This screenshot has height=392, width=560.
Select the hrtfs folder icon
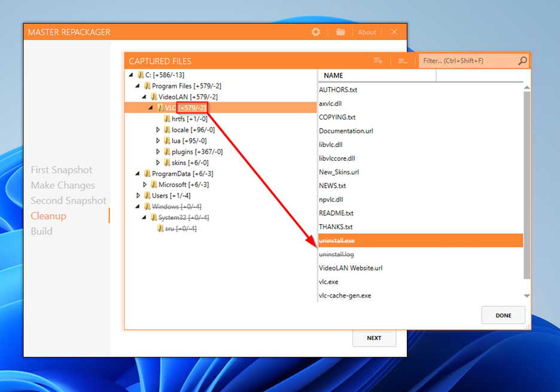pyautogui.click(x=167, y=119)
